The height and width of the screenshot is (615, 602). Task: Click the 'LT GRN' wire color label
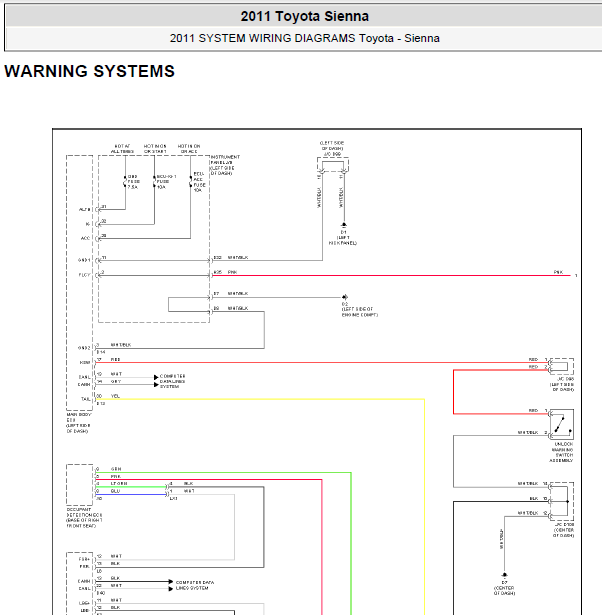tap(119, 484)
